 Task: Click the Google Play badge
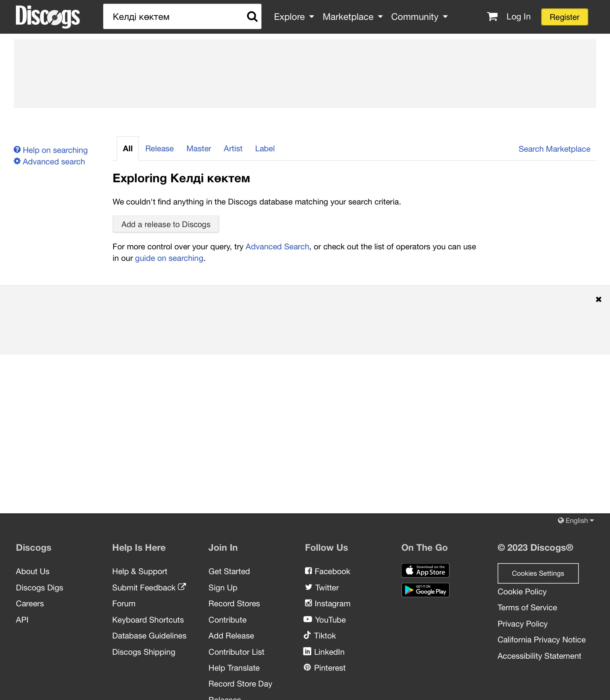425,590
